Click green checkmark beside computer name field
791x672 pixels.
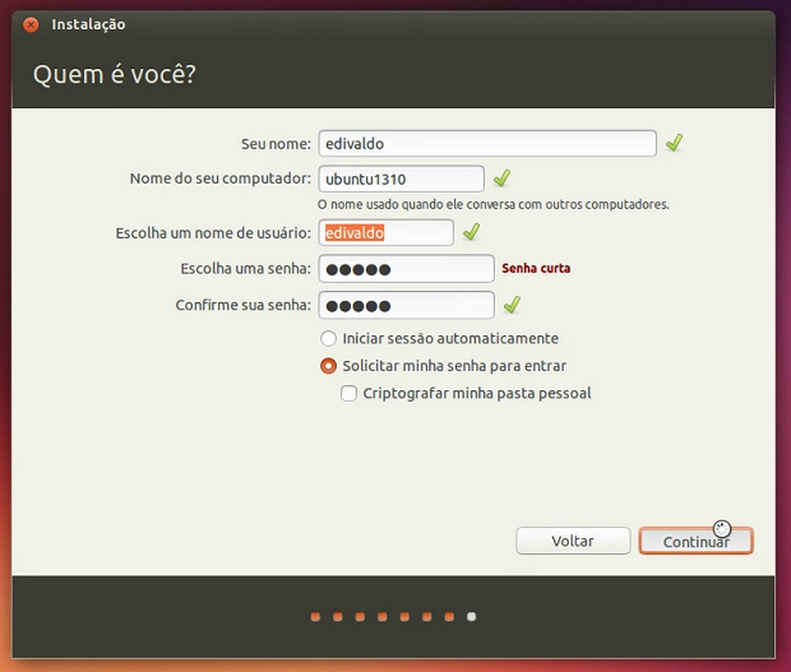tap(502, 178)
